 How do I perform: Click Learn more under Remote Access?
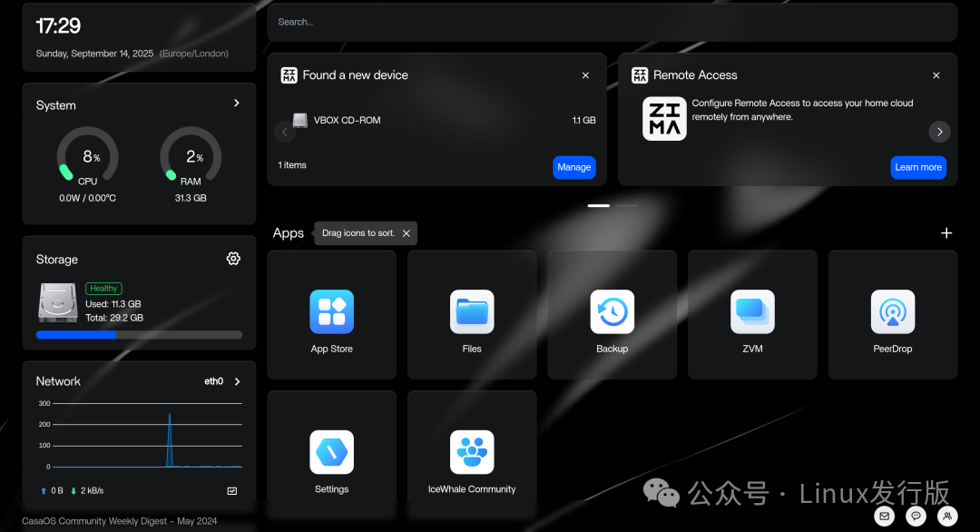point(918,167)
